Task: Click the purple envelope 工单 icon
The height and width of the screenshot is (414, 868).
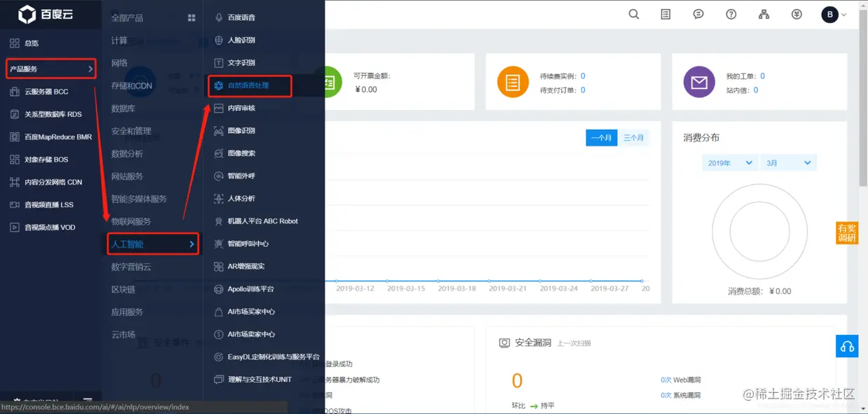Action: pos(699,83)
